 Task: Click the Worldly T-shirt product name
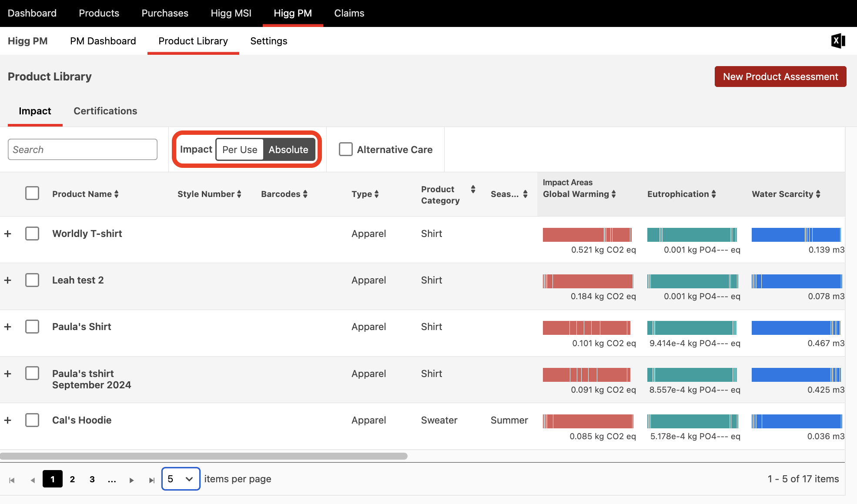87,234
